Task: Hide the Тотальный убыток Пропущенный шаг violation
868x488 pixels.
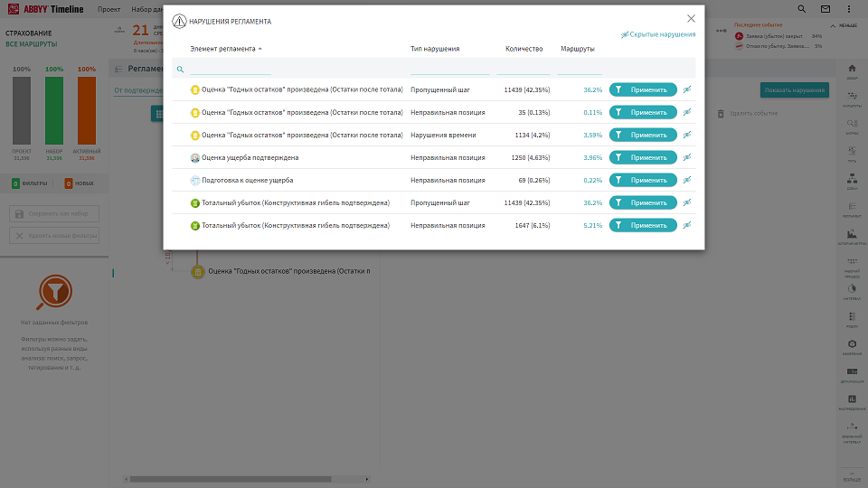Action: [687, 202]
